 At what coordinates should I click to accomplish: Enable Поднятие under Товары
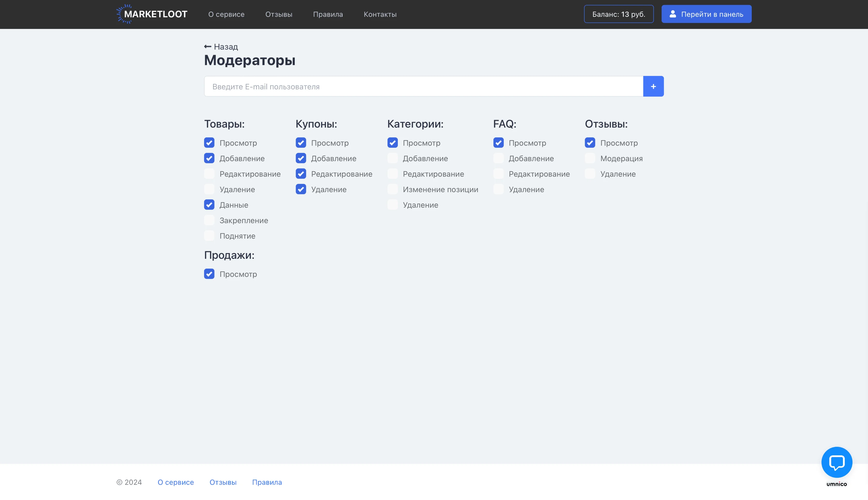pyautogui.click(x=209, y=236)
